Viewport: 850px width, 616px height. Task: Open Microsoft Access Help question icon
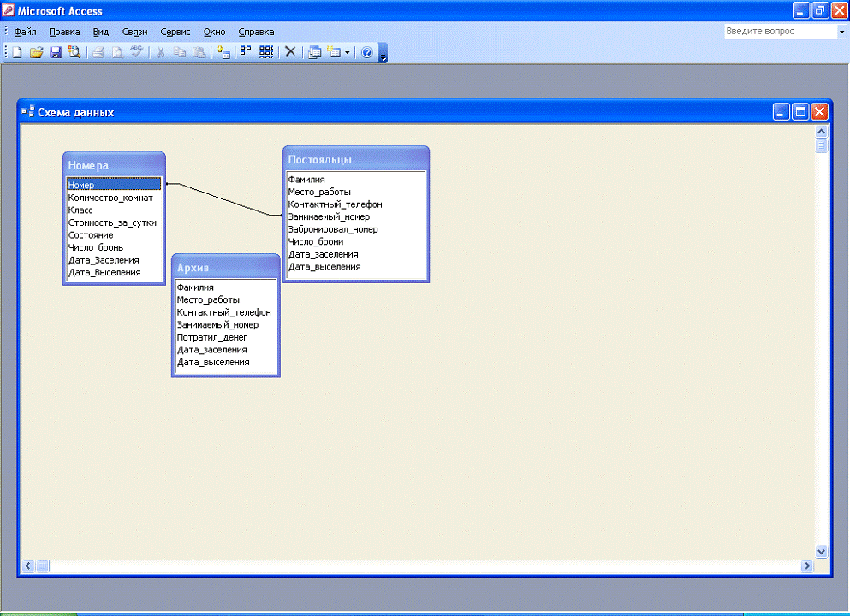(367, 52)
